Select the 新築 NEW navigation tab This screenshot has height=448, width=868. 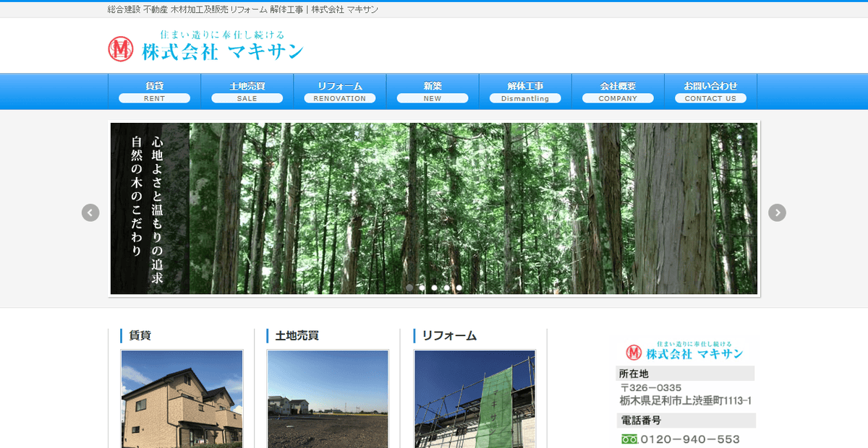coord(432,90)
